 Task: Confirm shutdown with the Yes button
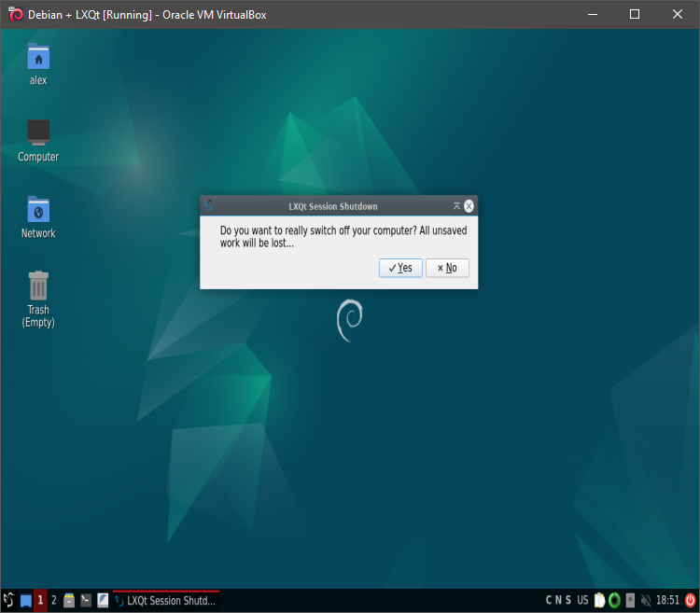[x=400, y=268]
